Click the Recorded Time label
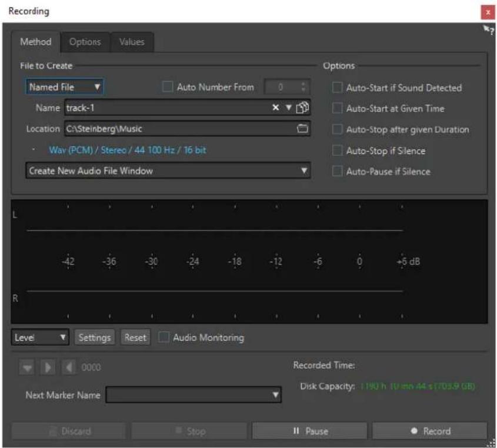This screenshot has width=497, height=448. (324, 365)
